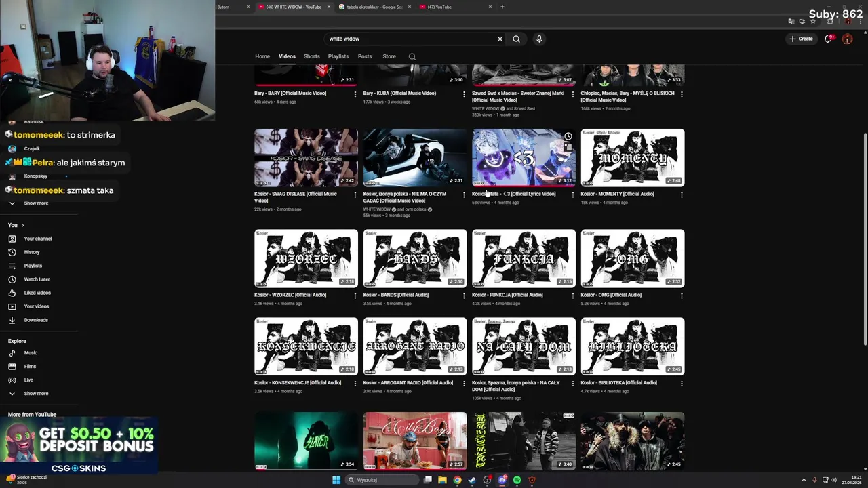Show hidden system tray icons chevron
The height and width of the screenshot is (488, 868).
pyautogui.click(x=804, y=480)
